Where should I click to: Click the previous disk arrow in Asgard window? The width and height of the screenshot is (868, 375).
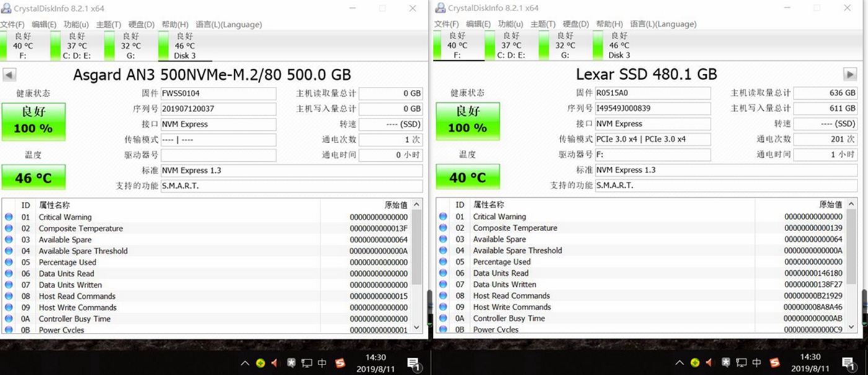(9, 75)
